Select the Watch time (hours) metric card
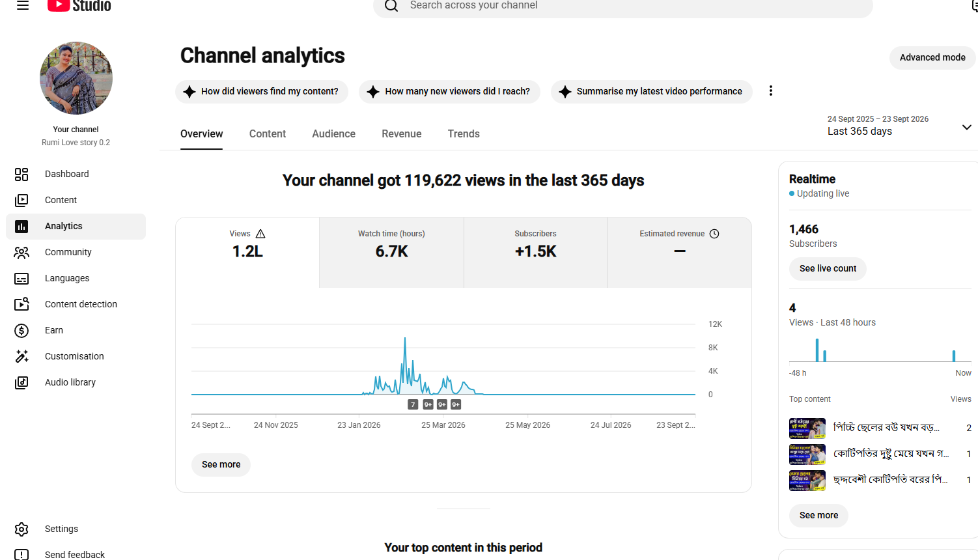Image resolution: width=978 pixels, height=560 pixels. point(391,252)
